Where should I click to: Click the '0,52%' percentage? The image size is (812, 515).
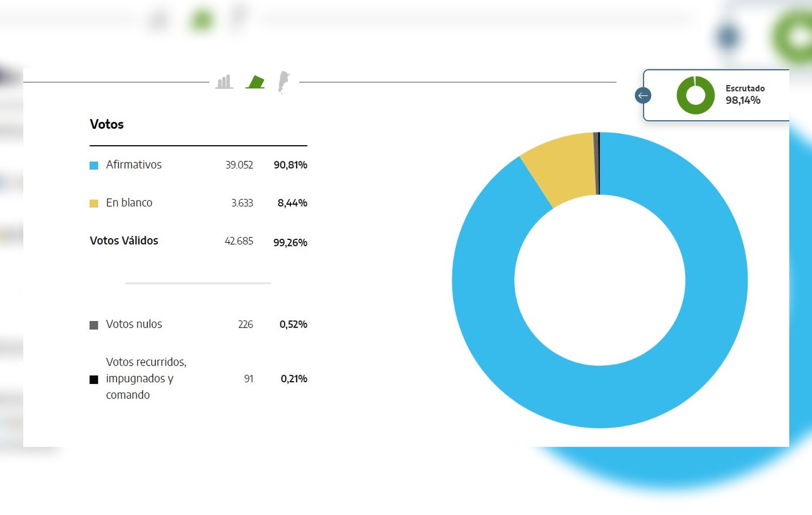coord(293,324)
